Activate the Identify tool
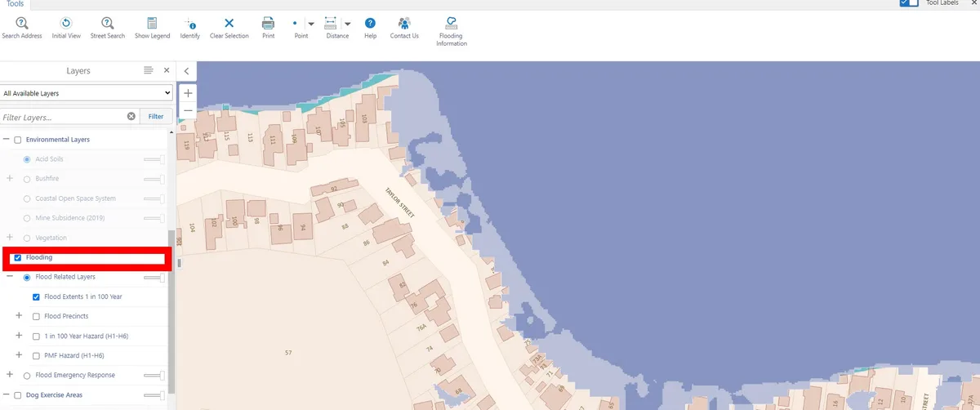Screen dimensions: 980x410 [189, 28]
